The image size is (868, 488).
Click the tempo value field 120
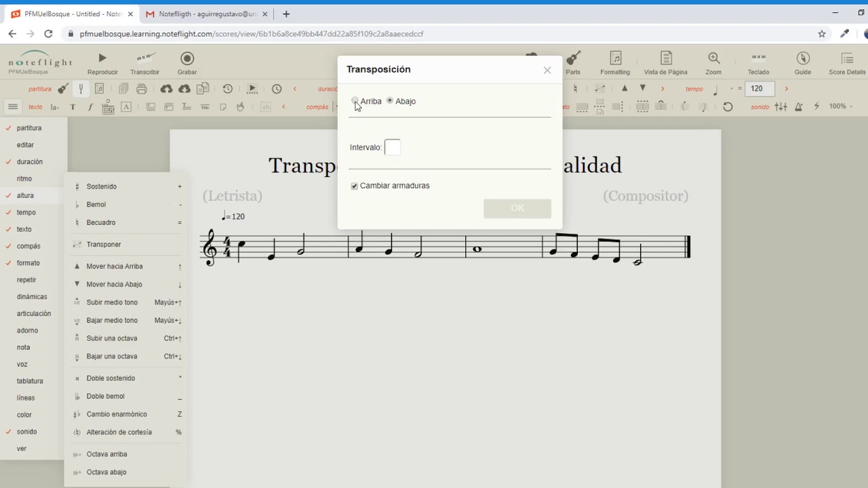click(x=759, y=89)
